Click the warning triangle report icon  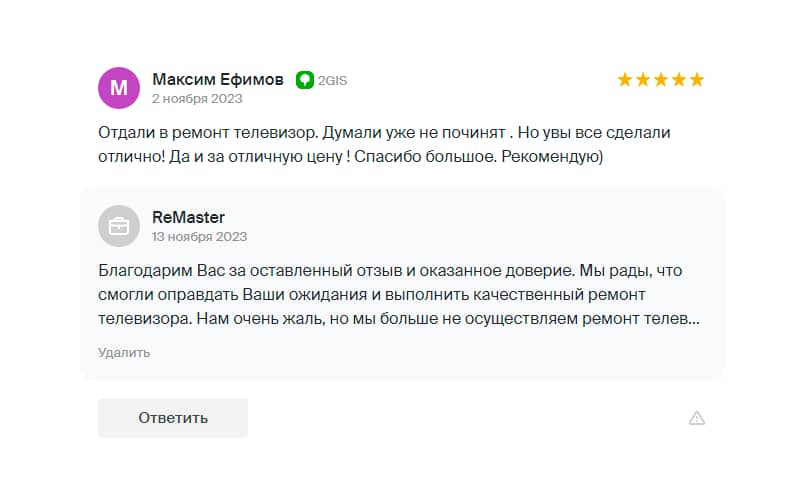coord(697,418)
